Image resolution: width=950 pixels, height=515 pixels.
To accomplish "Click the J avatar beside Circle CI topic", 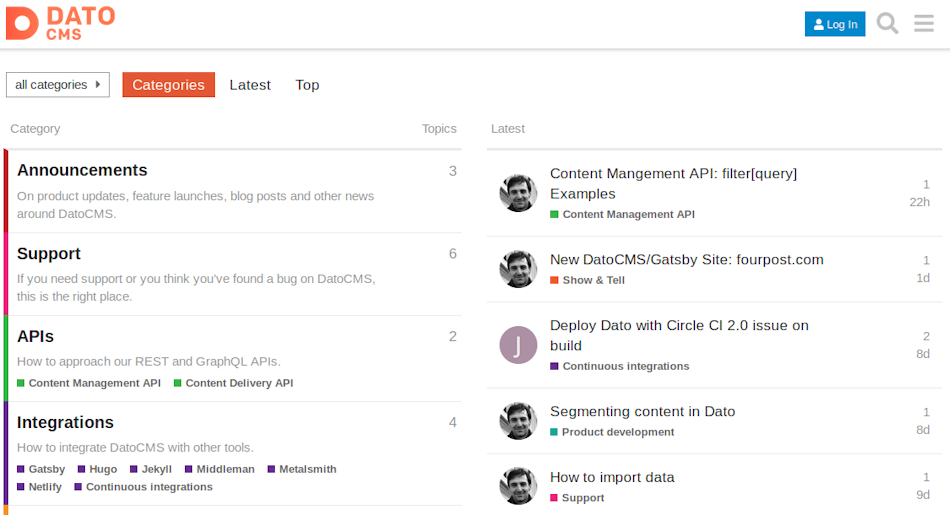I will tap(518, 345).
